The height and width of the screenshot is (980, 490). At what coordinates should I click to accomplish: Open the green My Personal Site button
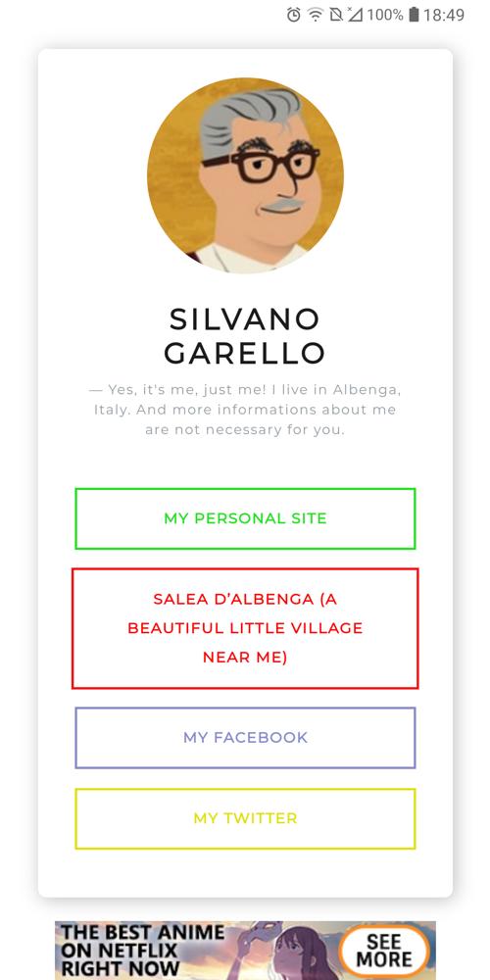click(245, 518)
